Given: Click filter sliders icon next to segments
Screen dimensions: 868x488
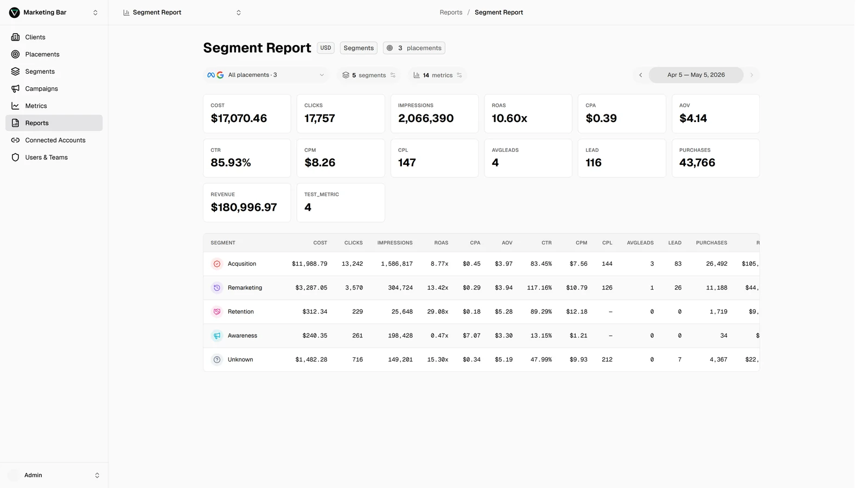Looking at the screenshot, I should click(393, 75).
